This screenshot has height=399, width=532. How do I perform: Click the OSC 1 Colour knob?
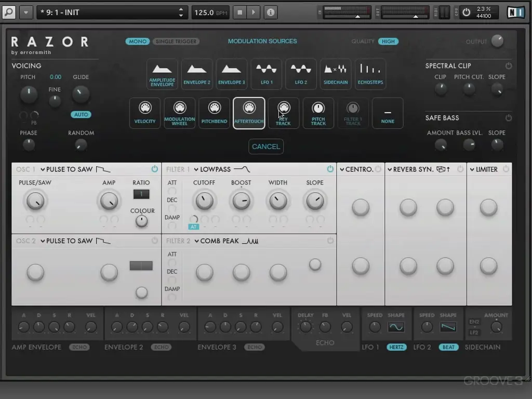pyautogui.click(x=141, y=221)
